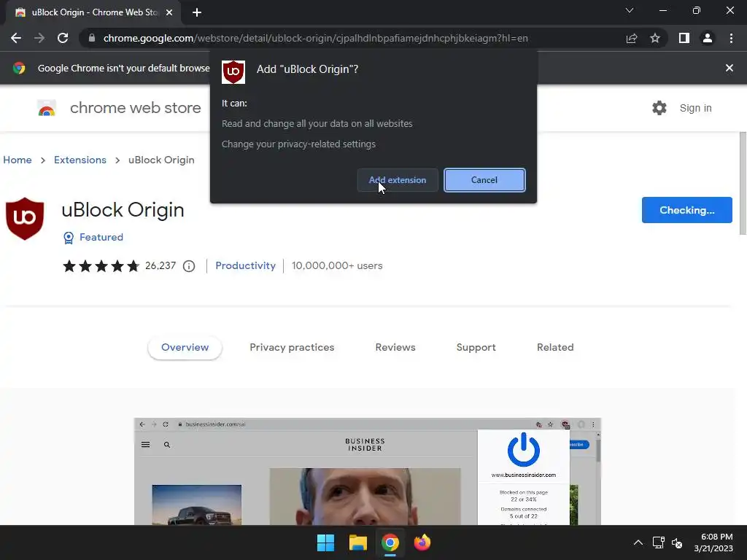747x560 pixels.
Task: Open File Explorer from taskbar
Action: [x=357, y=542]
